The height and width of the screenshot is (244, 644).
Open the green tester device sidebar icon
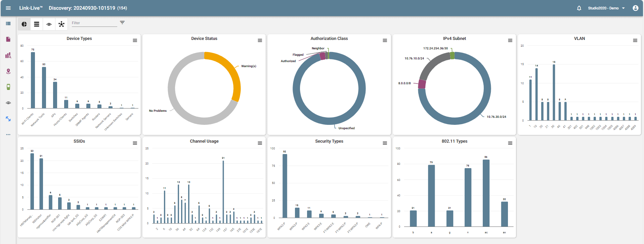(x=8, y=87)
